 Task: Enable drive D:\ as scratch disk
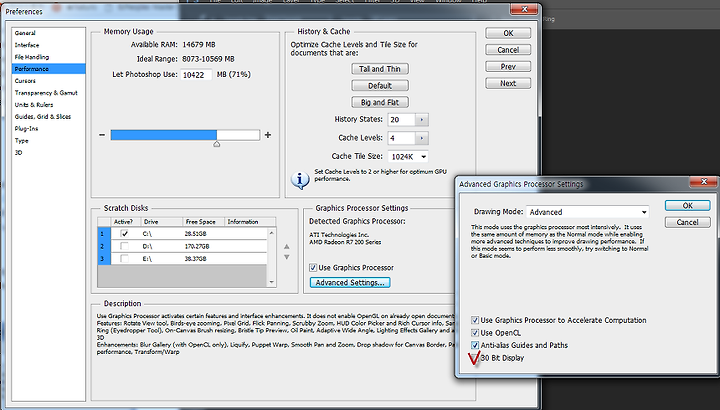click(124, 246)
